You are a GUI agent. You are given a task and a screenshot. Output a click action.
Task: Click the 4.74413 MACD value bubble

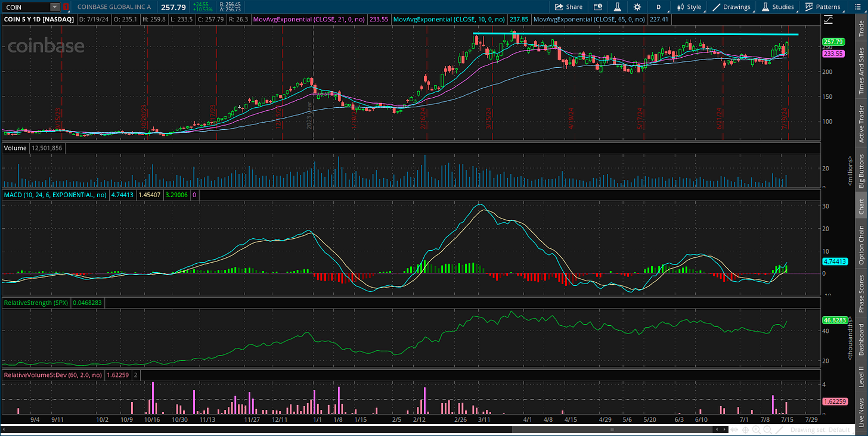pos(835,261)
